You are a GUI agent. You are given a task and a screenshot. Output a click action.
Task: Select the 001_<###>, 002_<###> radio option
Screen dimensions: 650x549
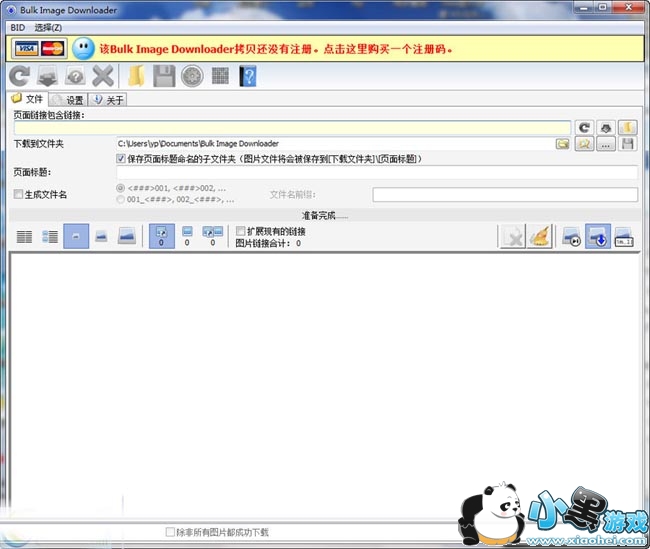120,199
